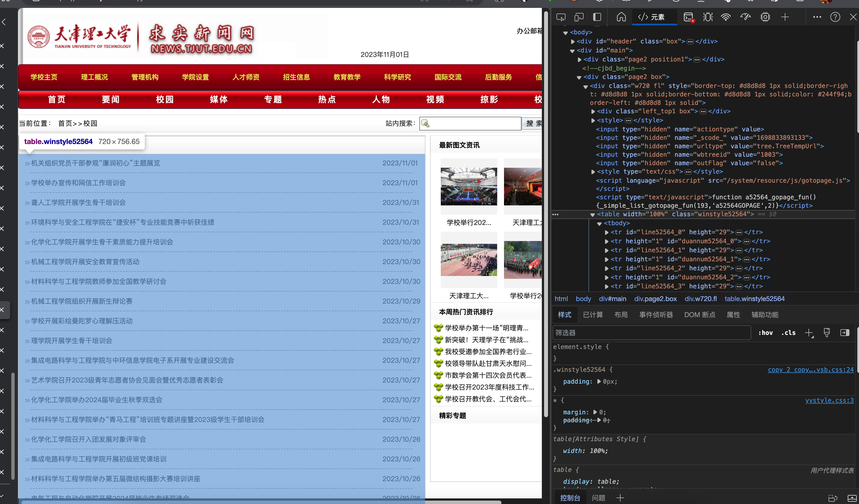
Task: Open the DevTools welcome home icon
Action: click(x=621, y=17)
